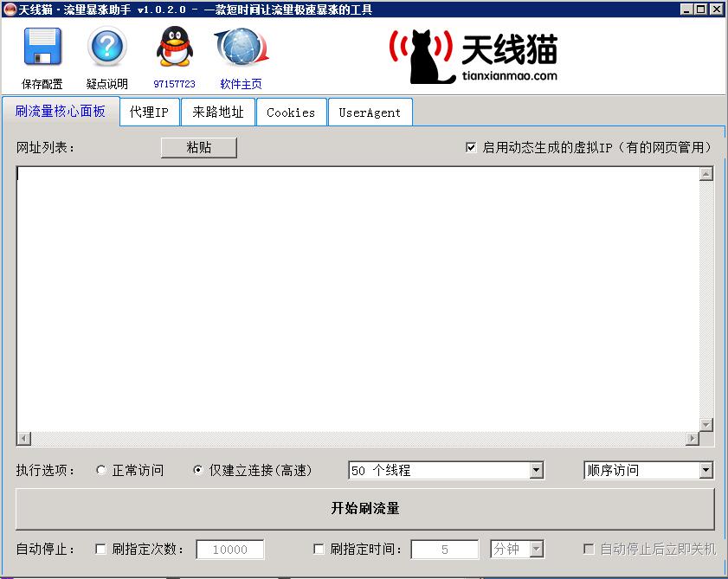
Task: Click the URL list scroll left arrow
Action: (x=24, y=438)
